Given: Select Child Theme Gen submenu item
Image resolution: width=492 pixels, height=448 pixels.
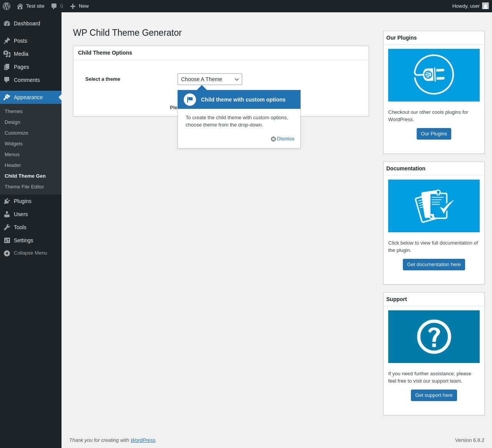Looking at the screenshot, I should [x=25, y=176].
